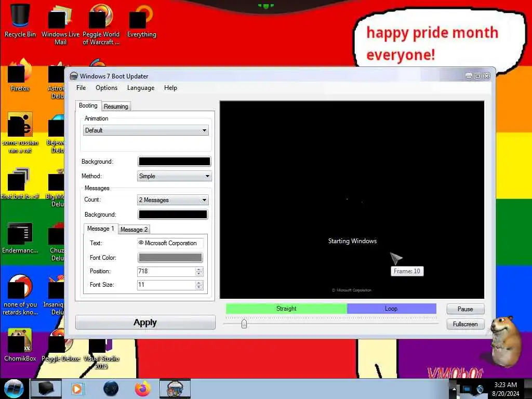The width and height of the screenshot is (532, 399).
Task: Pick the Messages Background color swatch
Action: (x=172, y=215)
